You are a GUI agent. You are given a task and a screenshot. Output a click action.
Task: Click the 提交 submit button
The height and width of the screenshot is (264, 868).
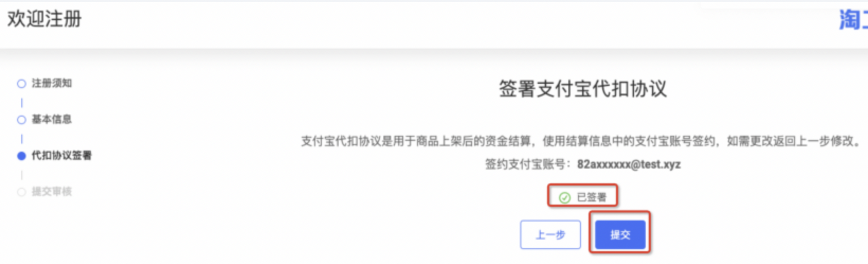click(620, 234)
